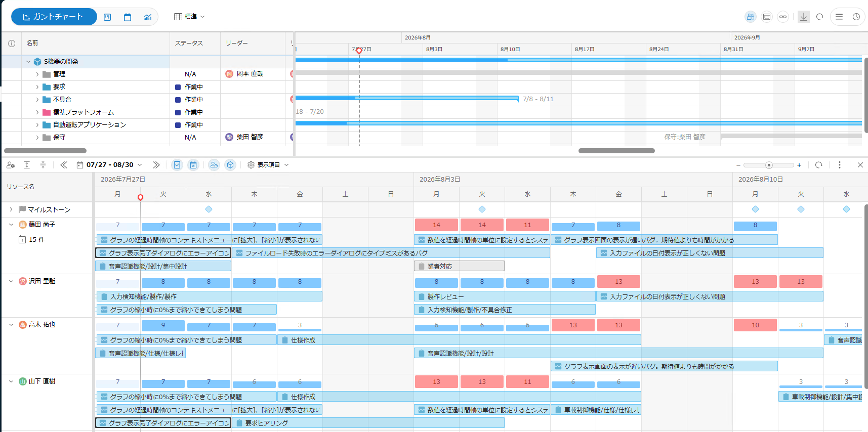Select the 業者対応 task bar
The image size is (868, 432).
pyautogui.click(x=459, y=266)
